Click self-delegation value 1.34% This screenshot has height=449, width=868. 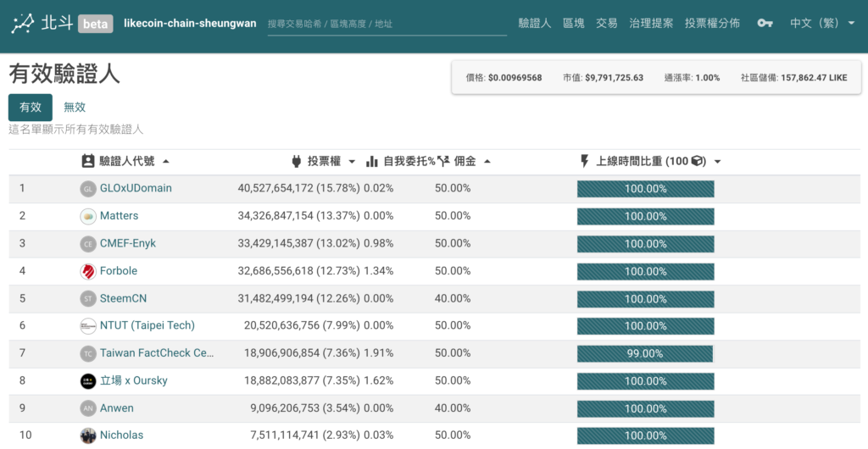click(379, 271)
